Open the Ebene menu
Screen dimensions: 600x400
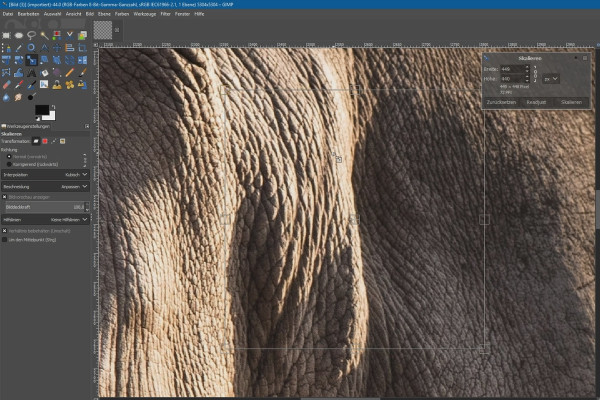[x=104, y=14]
